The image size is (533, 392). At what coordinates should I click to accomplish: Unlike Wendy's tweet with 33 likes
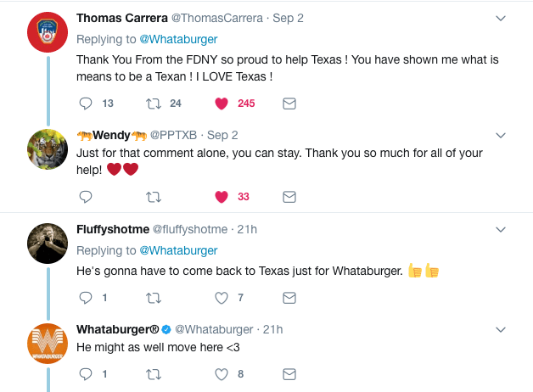(222, 197)
